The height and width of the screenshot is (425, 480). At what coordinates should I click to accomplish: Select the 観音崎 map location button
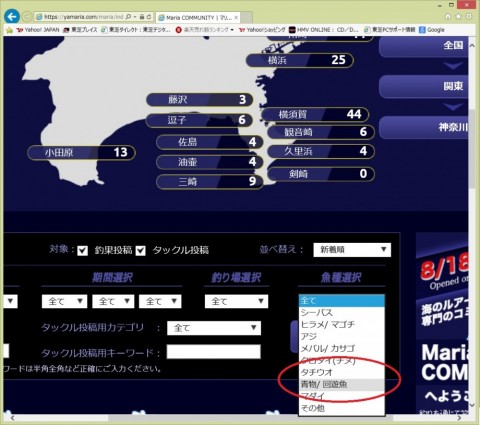point(321,132)
